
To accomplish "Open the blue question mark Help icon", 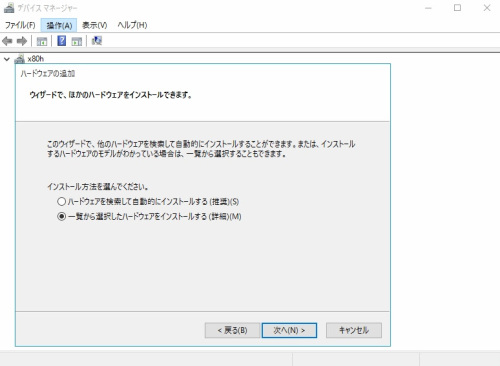I will click(x=62, y=41).
